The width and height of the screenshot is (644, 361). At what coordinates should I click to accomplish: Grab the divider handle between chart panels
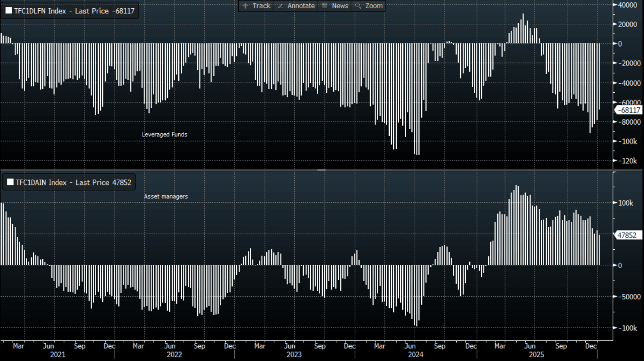point(322,170)
